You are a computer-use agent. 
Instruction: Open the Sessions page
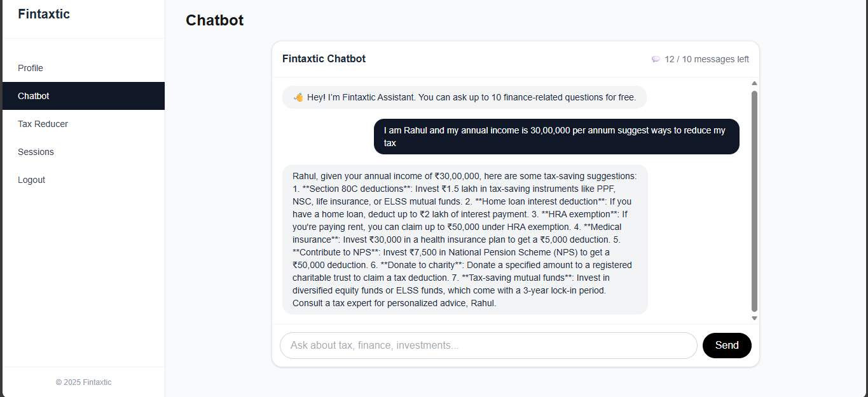[36, 152]
